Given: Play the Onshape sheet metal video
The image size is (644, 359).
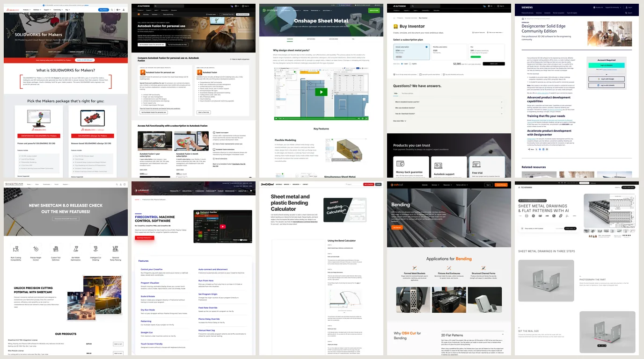Looking at the screenshot, I should pos(321,92).
